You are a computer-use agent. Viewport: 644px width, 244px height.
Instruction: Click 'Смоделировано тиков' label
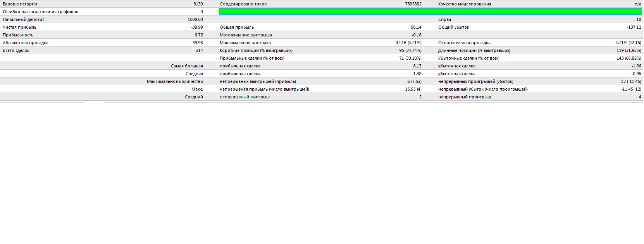click(x=243, y=4)
